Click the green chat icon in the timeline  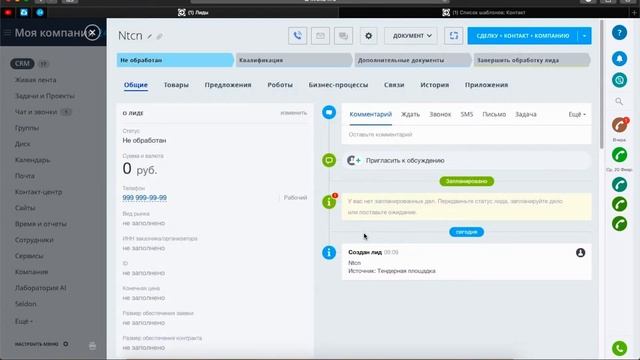pos(329,160)
